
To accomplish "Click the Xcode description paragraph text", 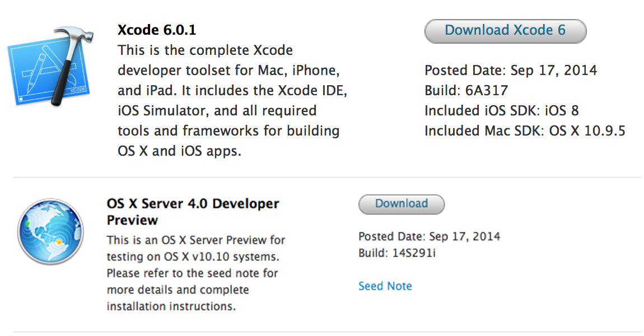I will tap(228, 101).
